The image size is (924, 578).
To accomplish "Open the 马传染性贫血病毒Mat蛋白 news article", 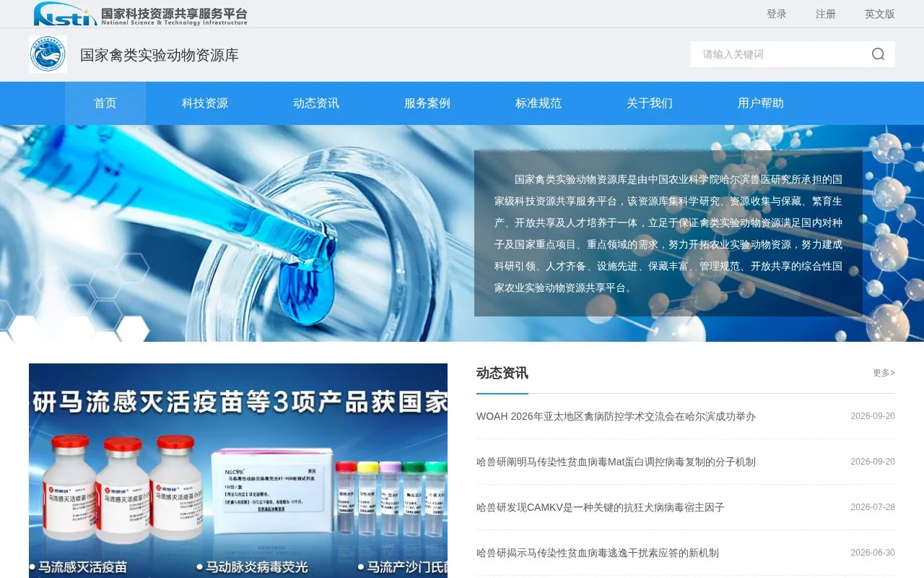I will click(x=616, y=462).
